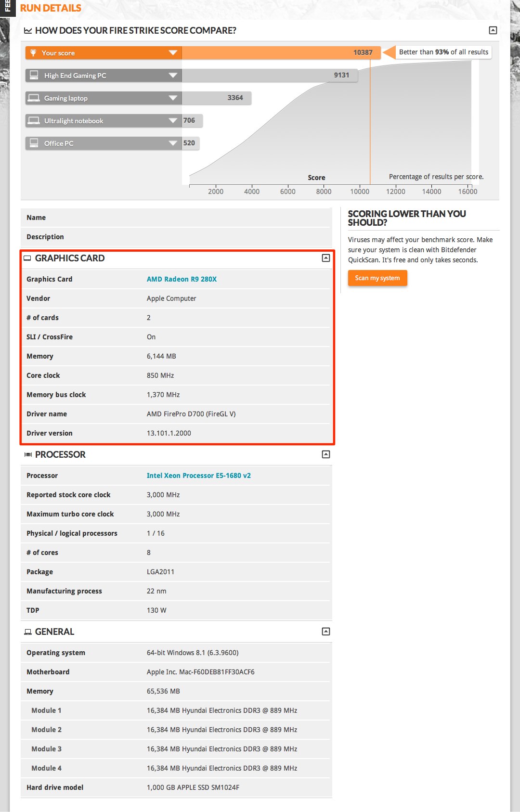520x812 pixels.
Task: Open the AMD Radeon R9 280X link
Action: tap(182, 279)
